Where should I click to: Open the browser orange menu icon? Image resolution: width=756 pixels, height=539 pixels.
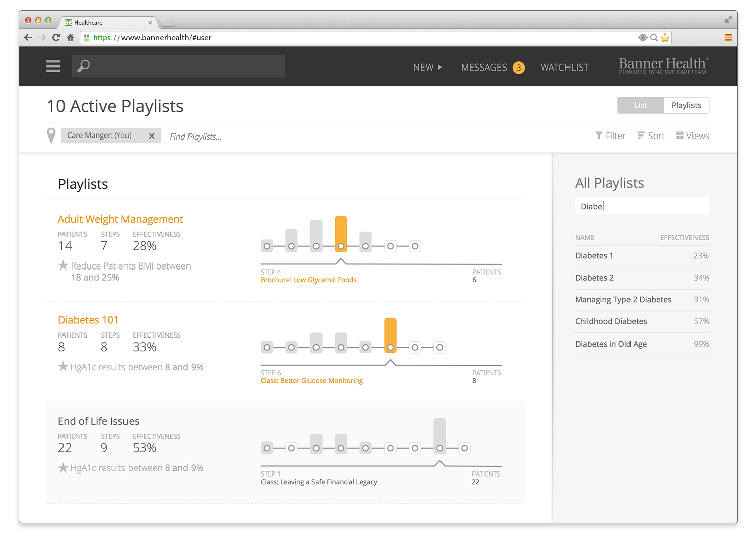pyautogui.click(x=728, y=37)
